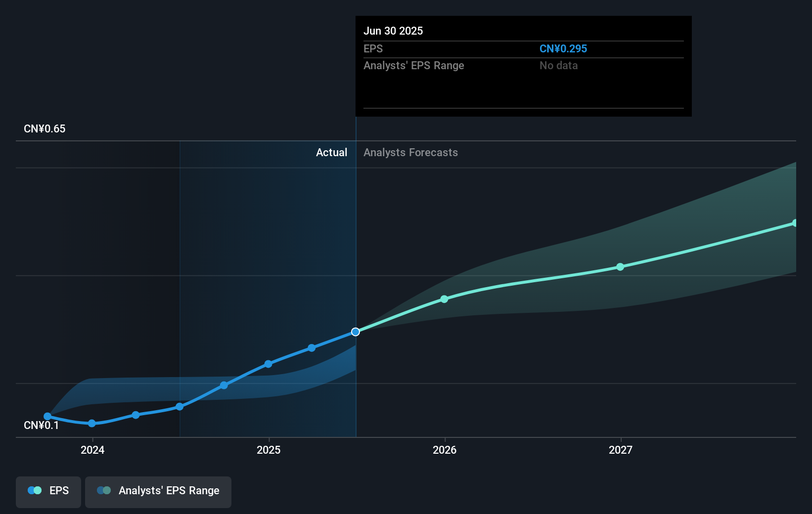The height and width of the screenshot is (514, 812).
Task: Click the forecast EPS point above 2027
Action: 620,267
